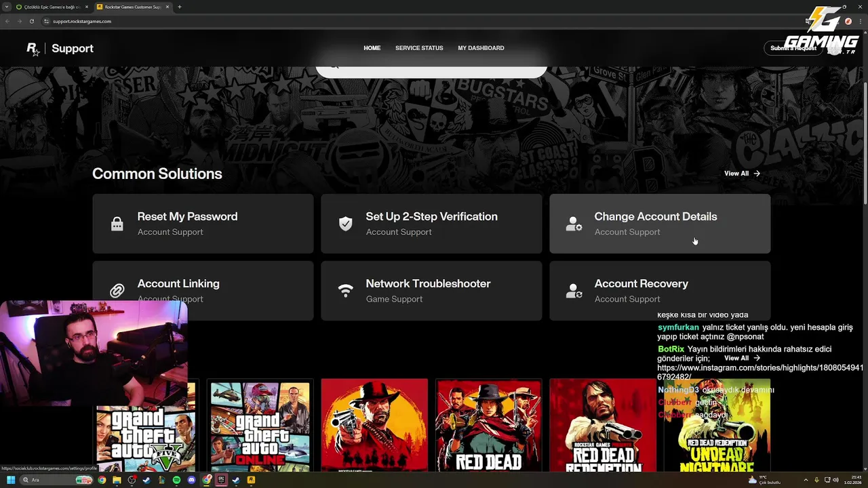Select the Red Dead Redemption game cover

(603, 426)
